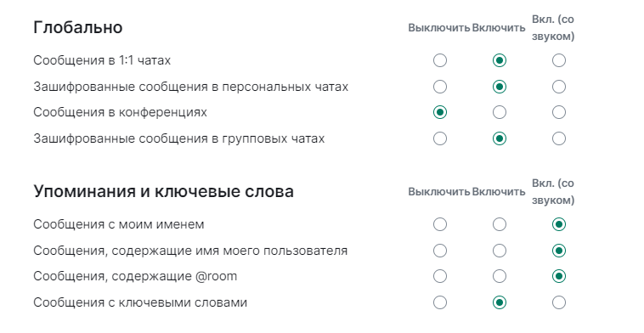Turn off encrypted messages in personal chats
This screenshot has height=333, width=644.
[x=440, y=87]
